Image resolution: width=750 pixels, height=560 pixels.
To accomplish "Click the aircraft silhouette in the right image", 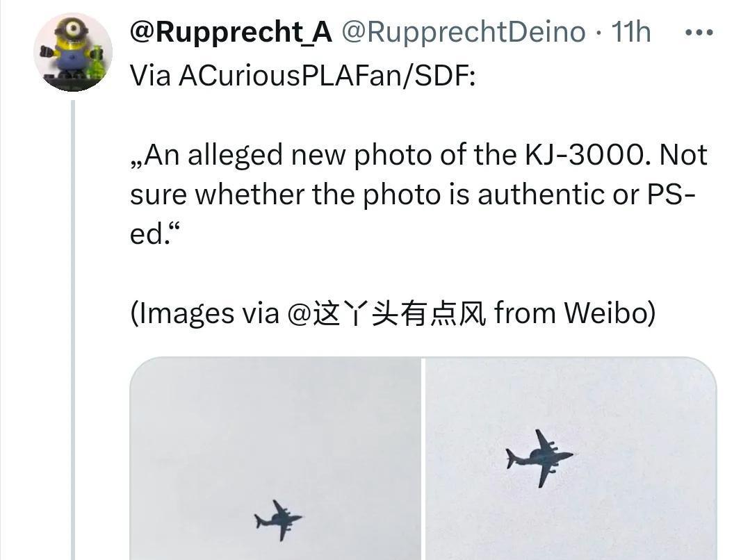I will (539, 458).
